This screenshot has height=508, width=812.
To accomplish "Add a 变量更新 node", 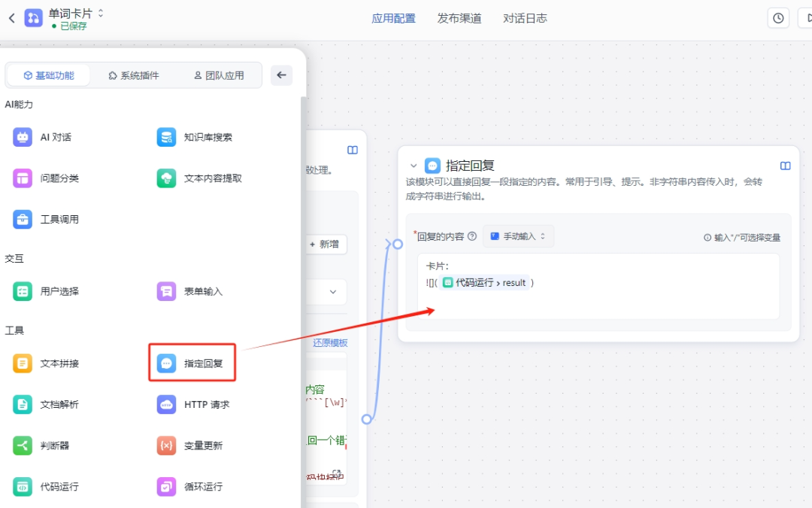I will coord(189,446).
